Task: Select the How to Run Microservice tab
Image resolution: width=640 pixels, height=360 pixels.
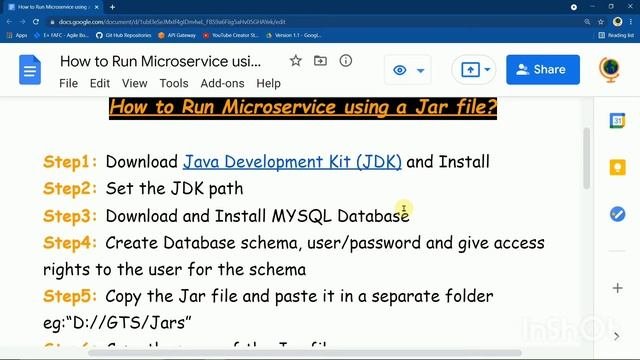Action: 52,7
